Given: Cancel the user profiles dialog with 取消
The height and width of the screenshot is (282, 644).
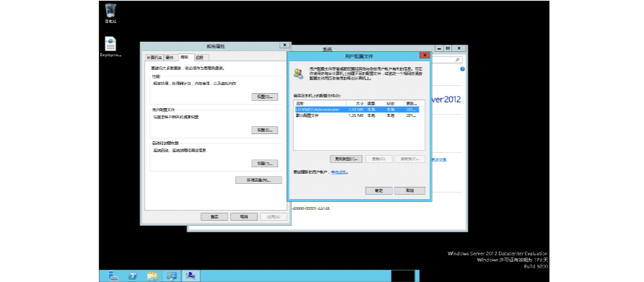Looking at the screenshot, I should (410, 191).
